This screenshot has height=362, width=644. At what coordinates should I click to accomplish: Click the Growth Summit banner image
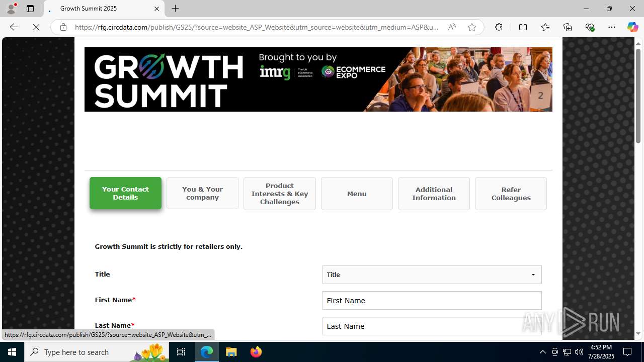[318, 79]
